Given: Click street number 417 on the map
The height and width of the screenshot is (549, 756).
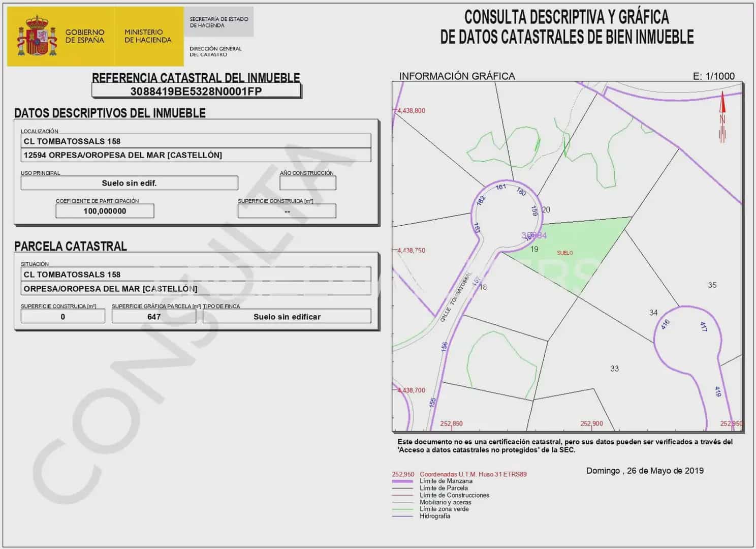Looking at the screenshot, I should (x=704, y=326).
